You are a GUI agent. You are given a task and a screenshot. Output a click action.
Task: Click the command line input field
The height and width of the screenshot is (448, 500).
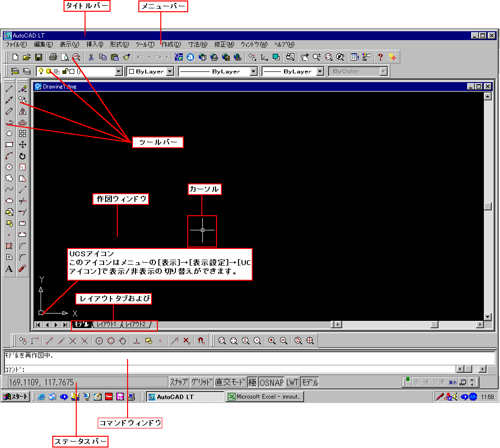230,369
